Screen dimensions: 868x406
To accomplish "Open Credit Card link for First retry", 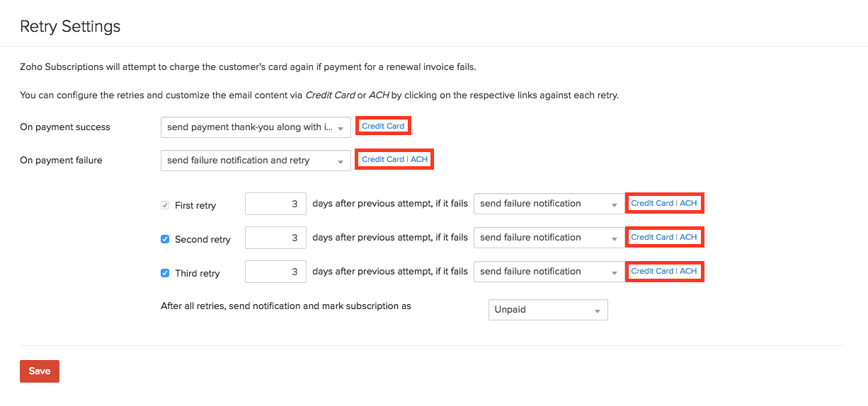I will 652,203.
